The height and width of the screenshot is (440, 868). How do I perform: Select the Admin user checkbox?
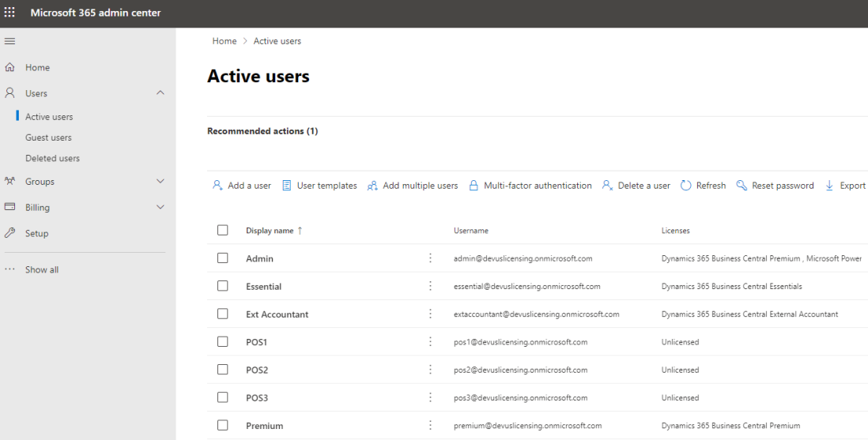point(222,258)
